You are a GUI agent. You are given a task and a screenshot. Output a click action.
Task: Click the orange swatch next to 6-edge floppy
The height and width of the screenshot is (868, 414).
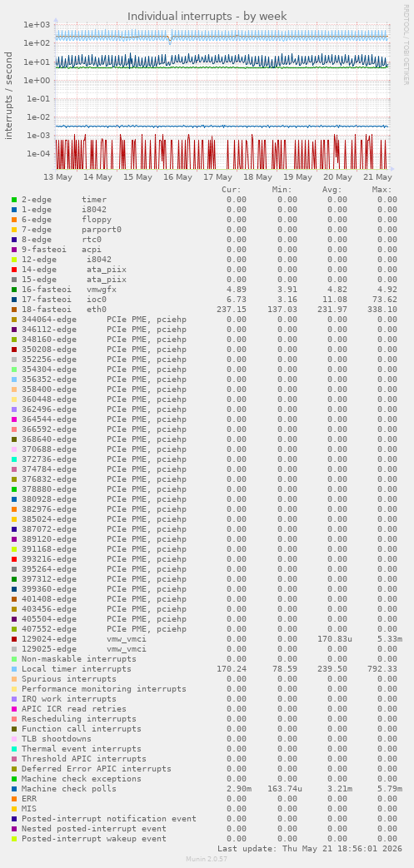tap(14, 219)
